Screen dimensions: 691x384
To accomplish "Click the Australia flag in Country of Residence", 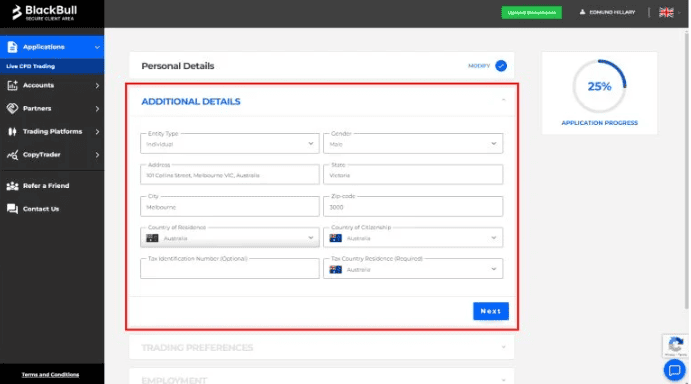I will click(152, 238).
